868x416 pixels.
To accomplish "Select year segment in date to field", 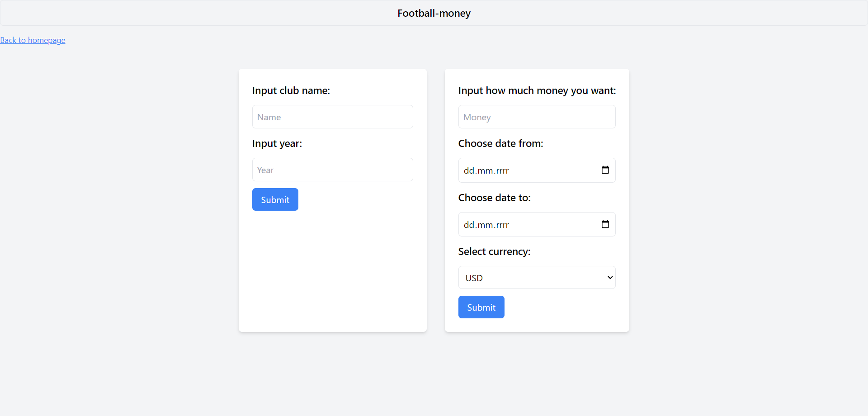I will [x=502, y=225].
